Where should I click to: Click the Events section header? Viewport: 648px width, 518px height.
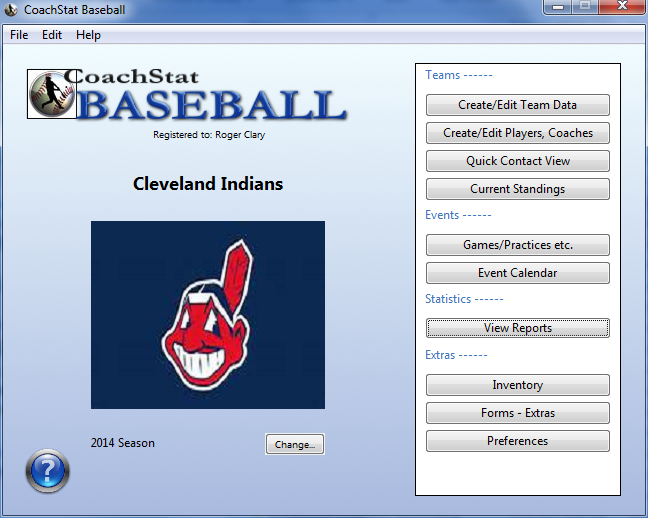click(458, 215)
